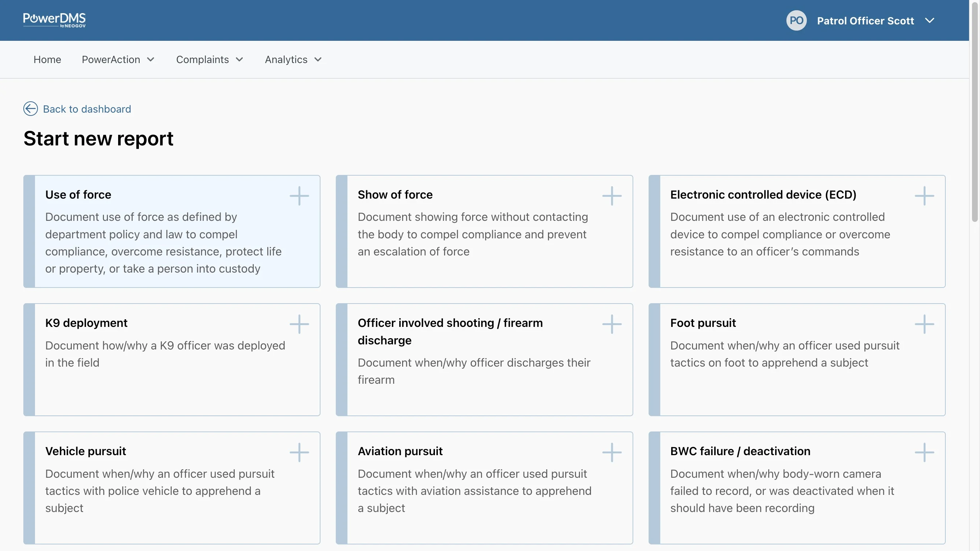This screenshot has height=551, width=980.
Task: Click the plus icon on Foot pursuit
Action: (x=924, y=324)
